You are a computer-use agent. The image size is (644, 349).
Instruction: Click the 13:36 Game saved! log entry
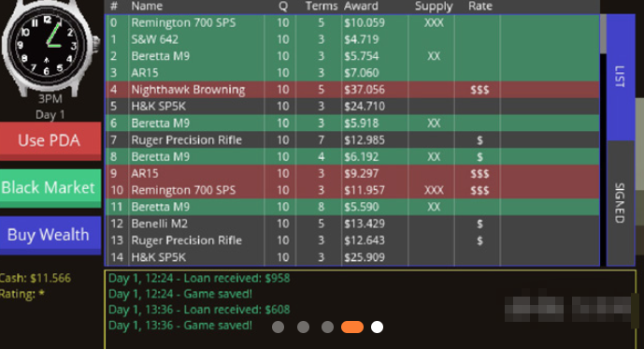(180, 326)
